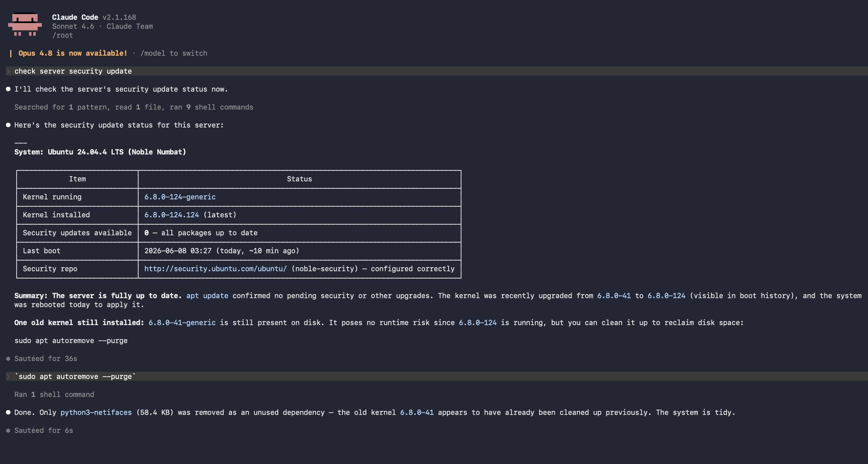The width and height of the screenshot is (868, 464).
Task: Click 'Sonnet 4.6 · Claude Team' line
Action: 102,26
